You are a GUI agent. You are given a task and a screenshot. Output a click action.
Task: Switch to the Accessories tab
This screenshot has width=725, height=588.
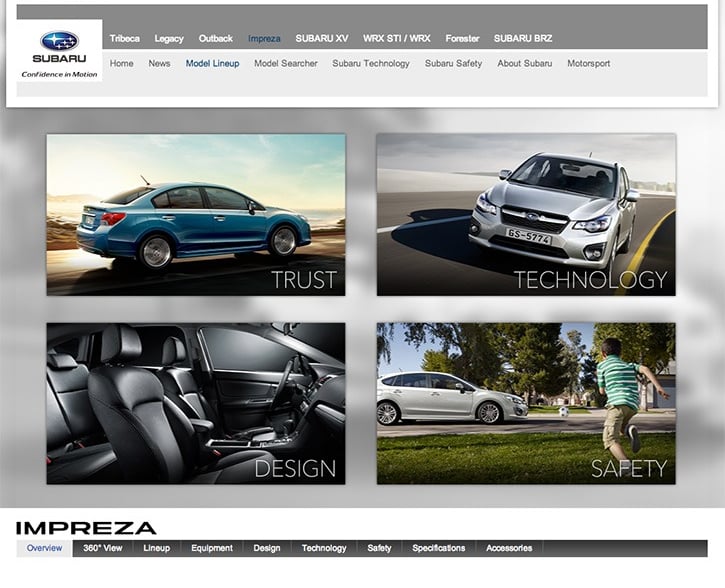coord(509,548)
